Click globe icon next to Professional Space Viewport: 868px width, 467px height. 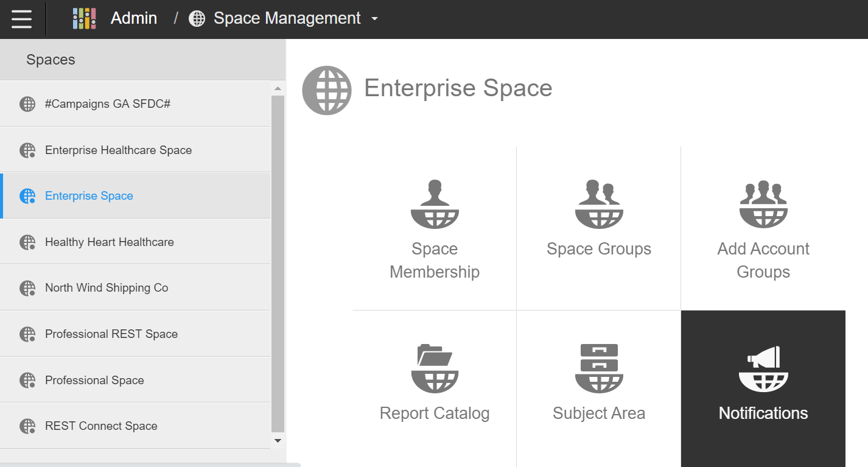27,381
